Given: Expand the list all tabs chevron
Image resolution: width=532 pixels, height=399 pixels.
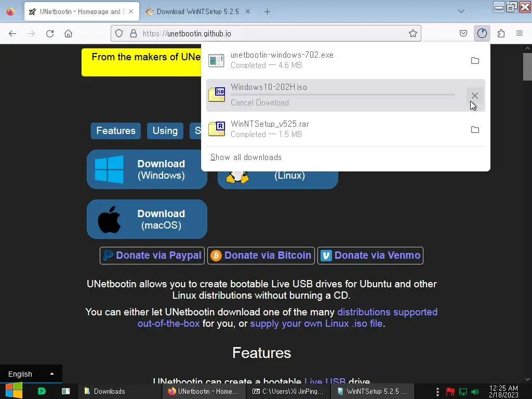Looking at the screenshot, I should tap(461, 11).
